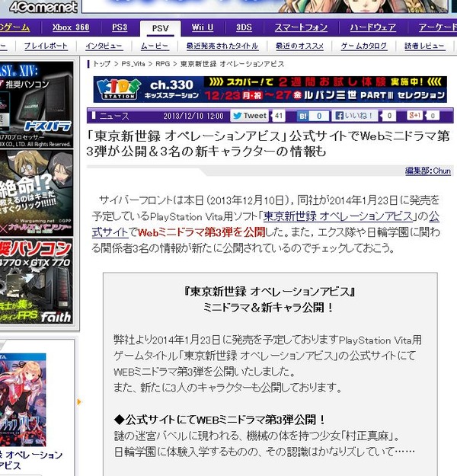This screenshot has height=476, width=457.
Task: Click the press release title ミニドラマ&新キャラ公開!
Action: 268,308
